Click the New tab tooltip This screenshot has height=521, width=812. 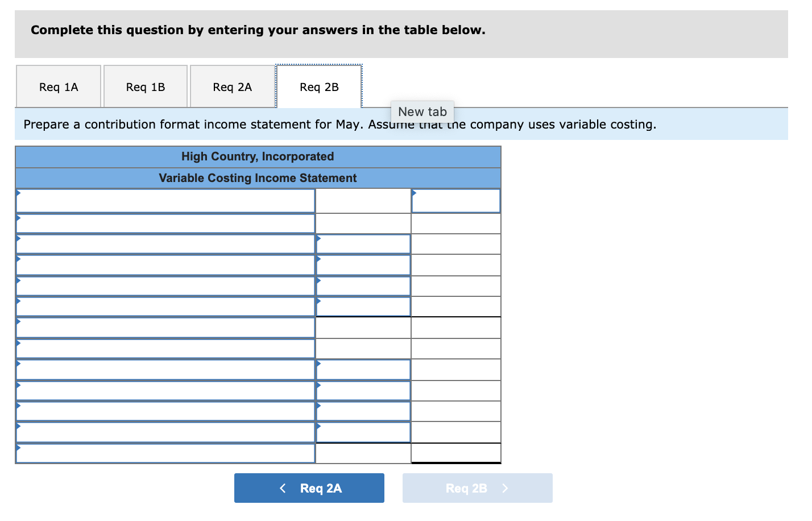click(x=422, y=111)
